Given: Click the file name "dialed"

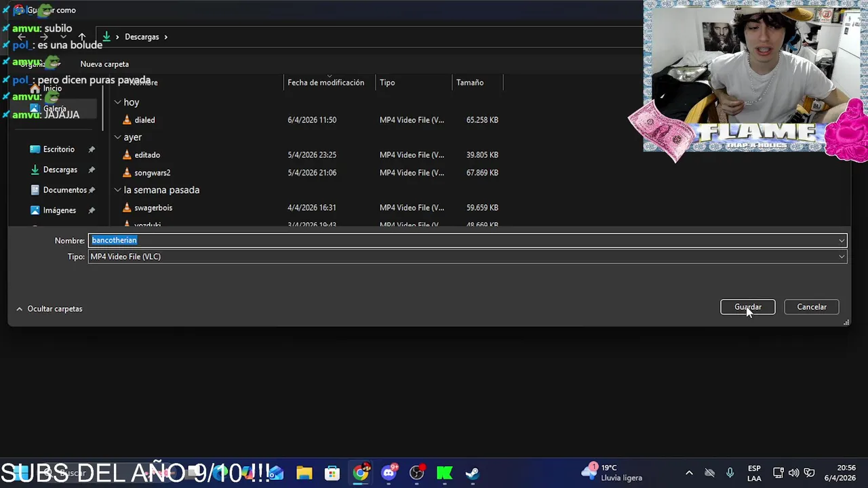Looking at the screenshot, I should pos(144,120).
